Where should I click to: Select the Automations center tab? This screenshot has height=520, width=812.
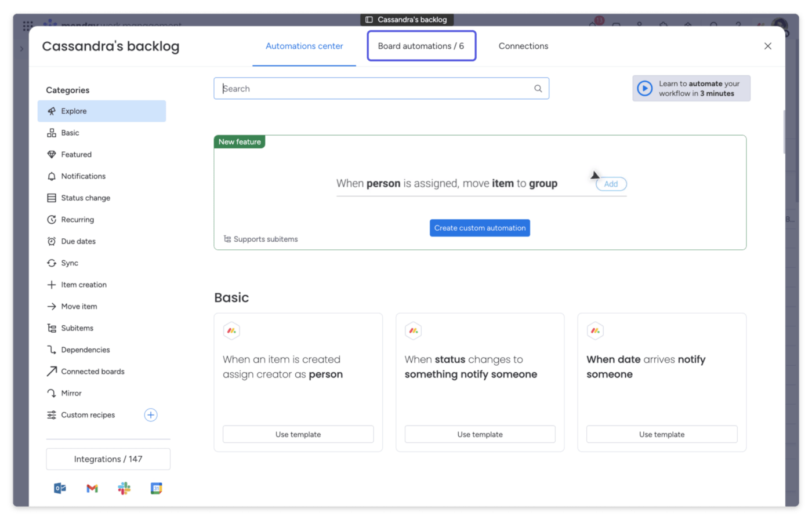click(x=304, y=46)
